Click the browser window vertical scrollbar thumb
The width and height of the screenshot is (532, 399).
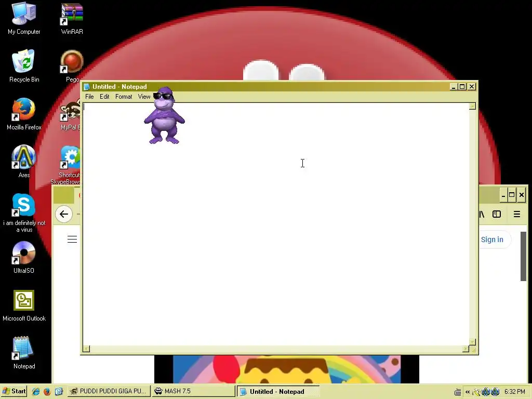[x=523, y=256]
